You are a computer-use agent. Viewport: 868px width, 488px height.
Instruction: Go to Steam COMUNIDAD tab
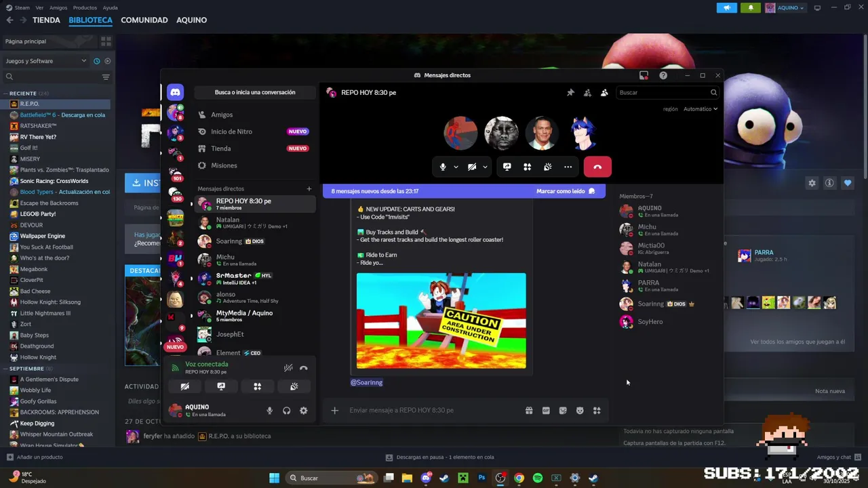tap(144, 20)
